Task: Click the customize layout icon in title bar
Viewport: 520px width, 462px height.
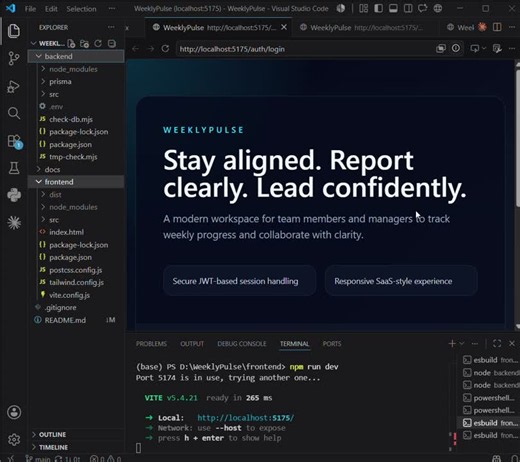Action: pos(363,9)
